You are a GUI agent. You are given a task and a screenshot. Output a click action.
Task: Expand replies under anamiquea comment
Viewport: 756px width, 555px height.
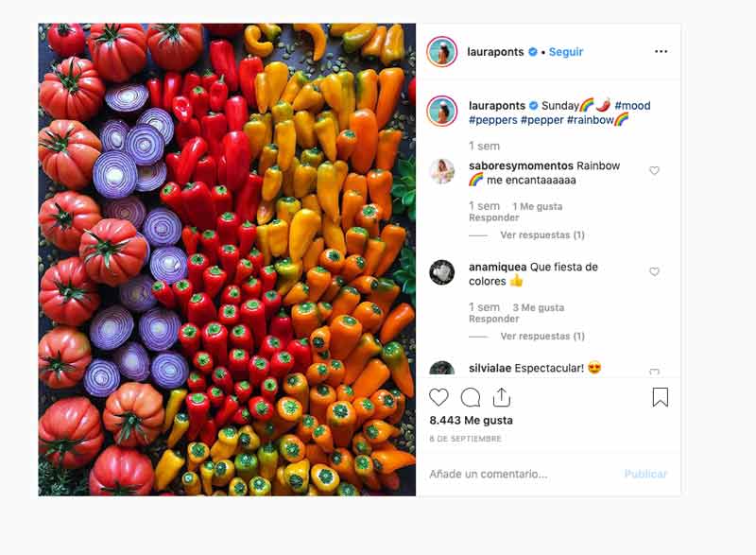pos(542,336)
